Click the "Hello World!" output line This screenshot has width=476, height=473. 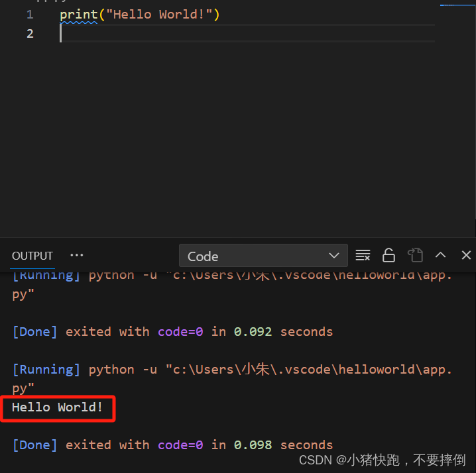(x=57, y=407)
